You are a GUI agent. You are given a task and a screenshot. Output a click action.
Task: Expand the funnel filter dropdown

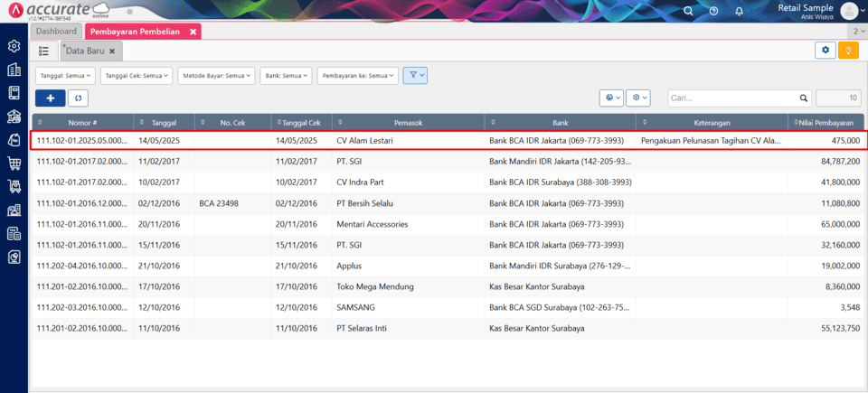(x=415, y=75)
